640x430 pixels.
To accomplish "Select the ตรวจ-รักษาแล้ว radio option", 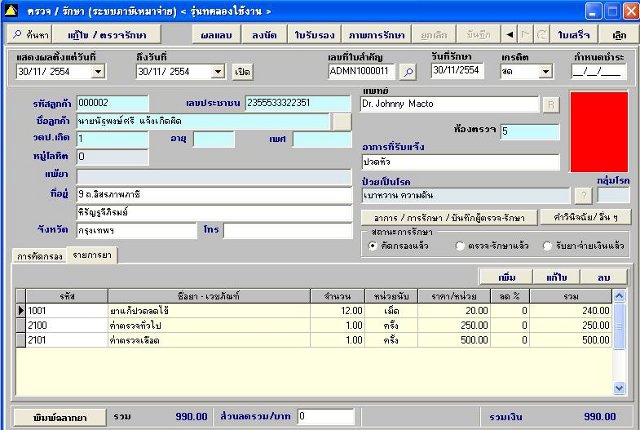I will point(459,245).
